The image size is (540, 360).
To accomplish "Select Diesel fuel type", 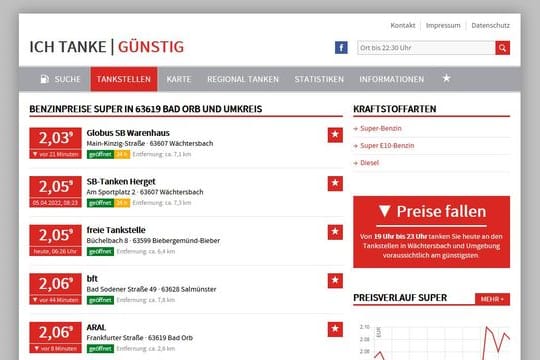I will point(369,163).
